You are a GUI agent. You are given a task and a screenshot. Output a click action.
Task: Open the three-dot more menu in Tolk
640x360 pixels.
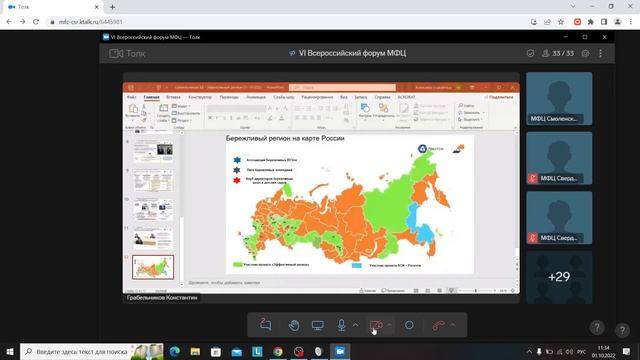tap(600, 53)
